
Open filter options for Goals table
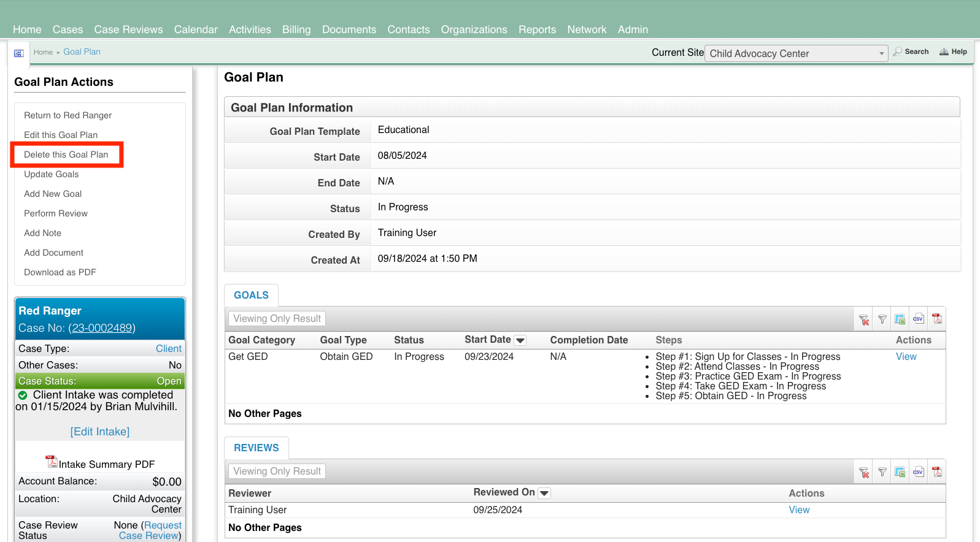882,319
